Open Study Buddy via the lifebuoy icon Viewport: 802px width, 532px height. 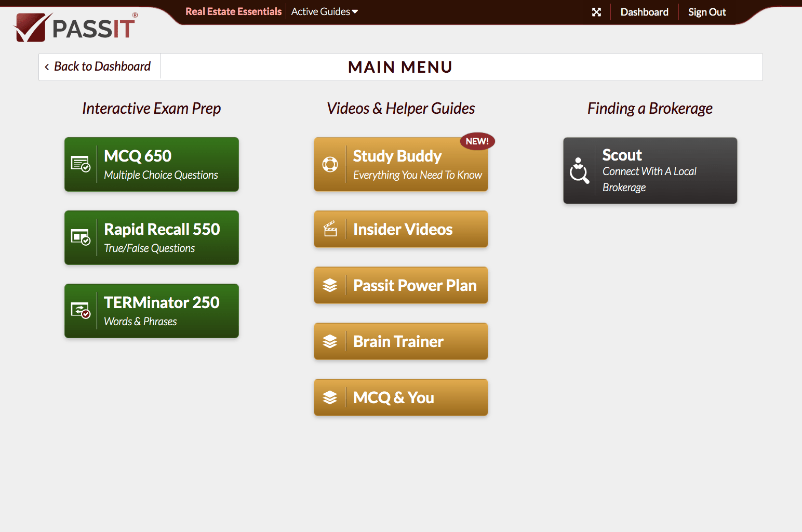(330, 164)
